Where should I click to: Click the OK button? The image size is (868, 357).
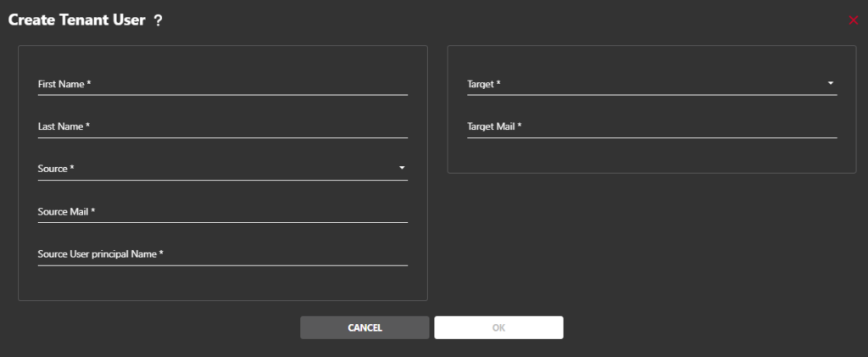pyautogui.click(x=498, y=327)
